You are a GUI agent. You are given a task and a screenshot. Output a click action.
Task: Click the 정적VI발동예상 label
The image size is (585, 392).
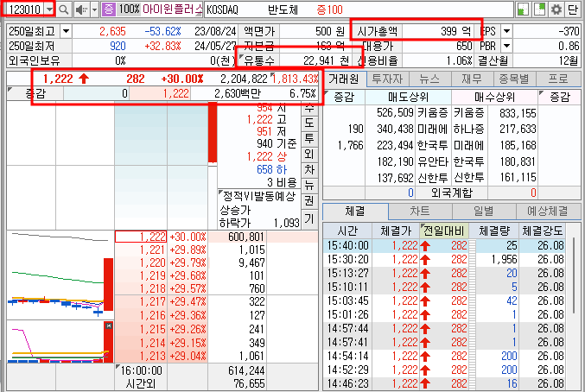tap(259, 196)
